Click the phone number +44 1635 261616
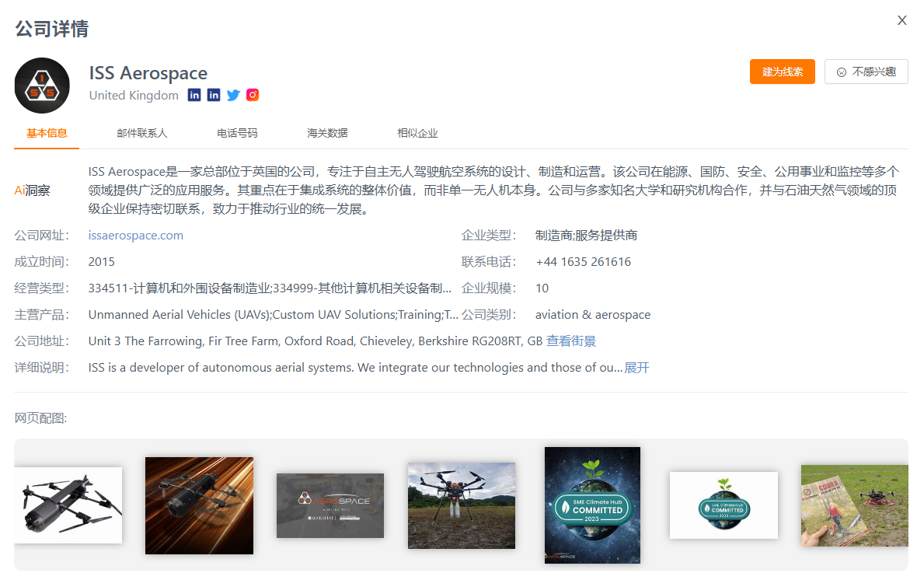 tap(583, 262)
